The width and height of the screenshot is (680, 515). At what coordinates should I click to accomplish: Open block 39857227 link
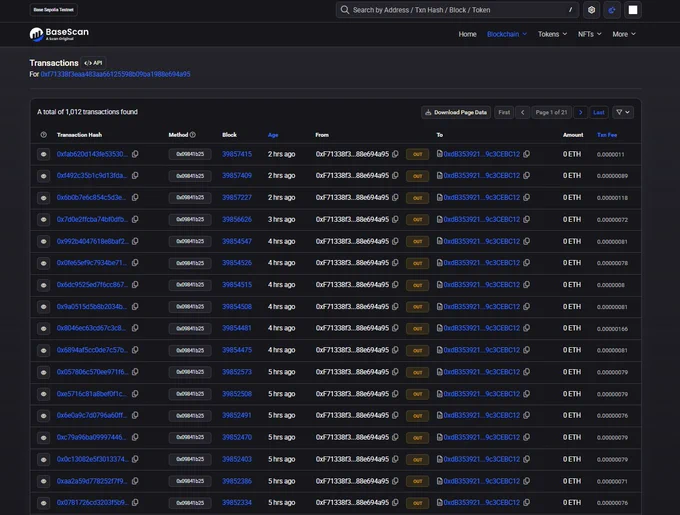237,197
